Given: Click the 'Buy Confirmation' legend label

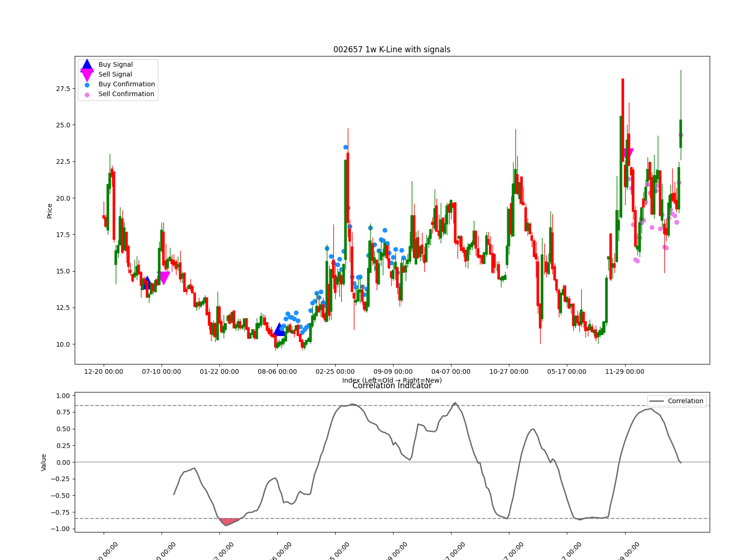Looking at the screenshot, I should click(127, 84).
